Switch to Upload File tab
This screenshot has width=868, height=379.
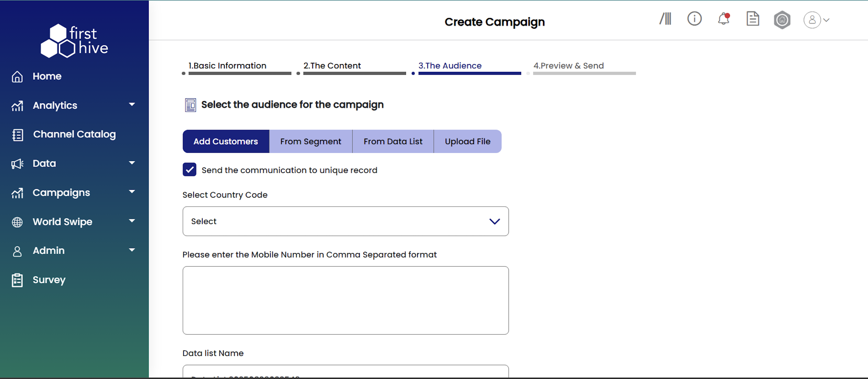[x=467, y=141]
